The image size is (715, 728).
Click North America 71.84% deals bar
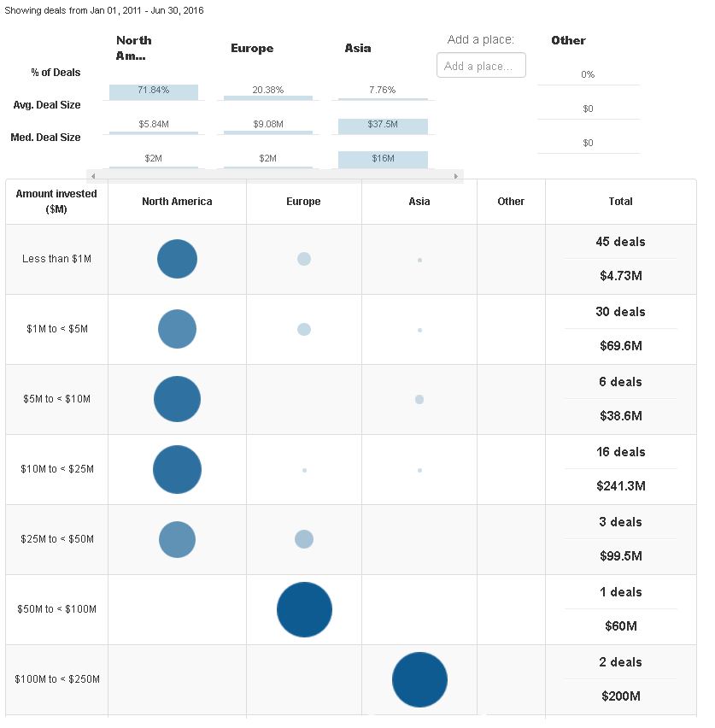point(154,91)
